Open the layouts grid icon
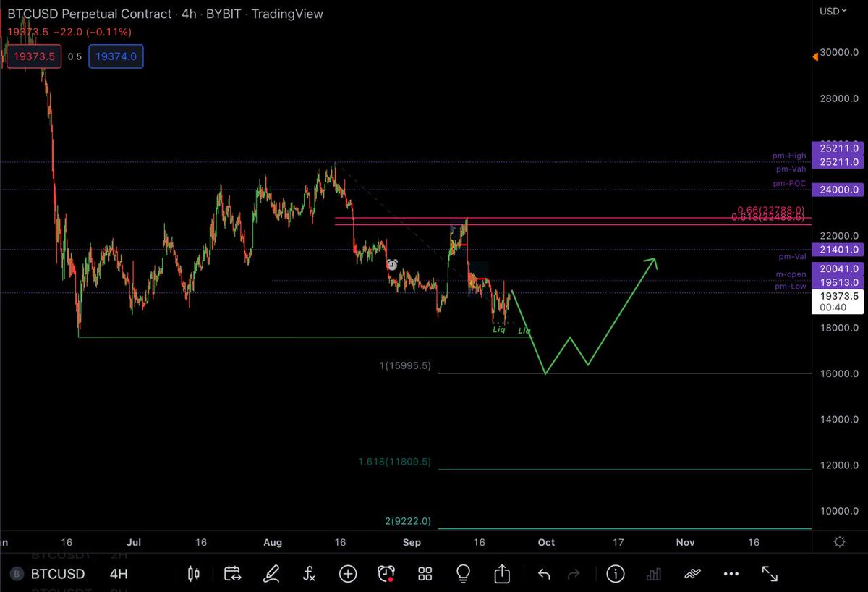Viewport: 868px width, 592px height. tap(425, 574)
